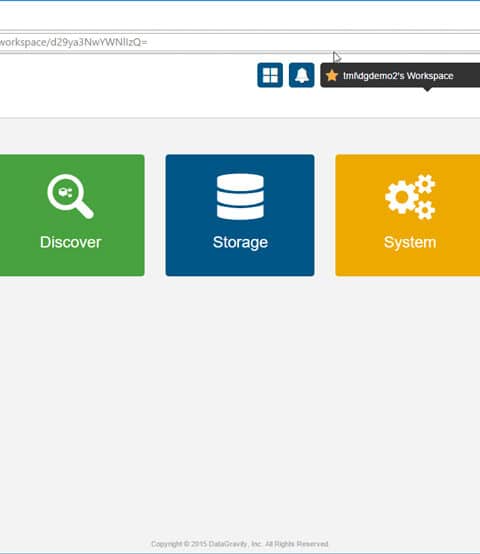480x554 pixels.
Task: Click the DataGravity copyright footer text
Action: click(x=240, y=544)
